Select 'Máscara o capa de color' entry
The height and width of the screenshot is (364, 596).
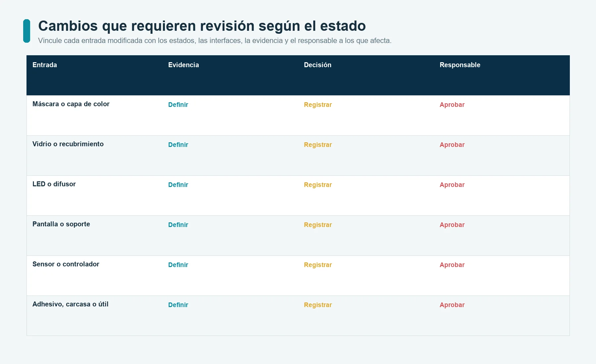tap(71, 104)
